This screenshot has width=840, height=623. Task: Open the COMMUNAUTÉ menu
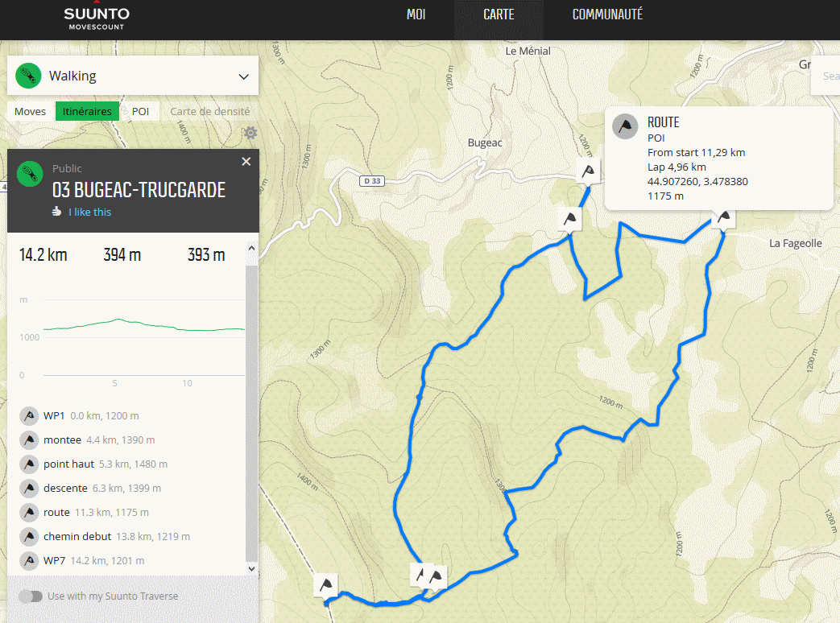[x=607, y=14]
